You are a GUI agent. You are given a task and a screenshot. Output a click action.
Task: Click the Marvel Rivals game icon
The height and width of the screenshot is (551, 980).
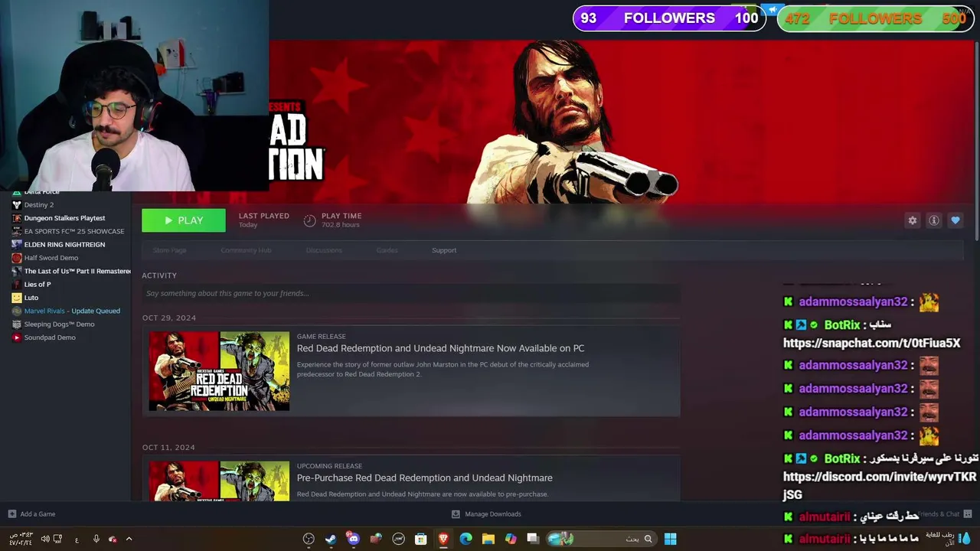tap(16, 311)
